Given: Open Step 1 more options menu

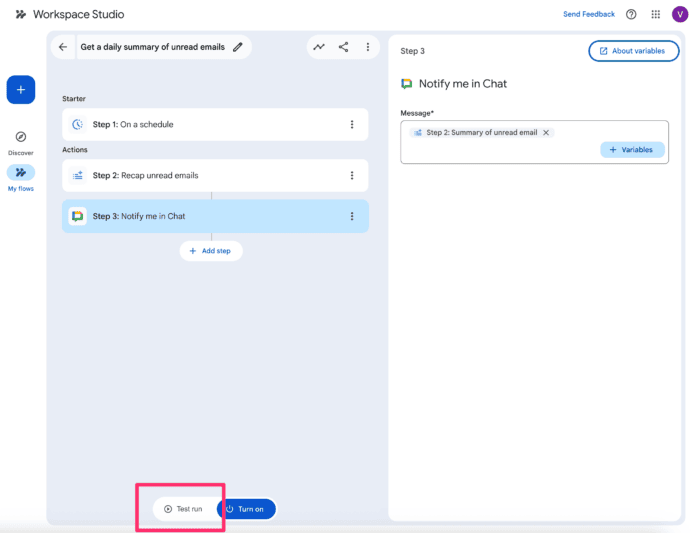Looking at the screenshot, I should click(352, 125).
